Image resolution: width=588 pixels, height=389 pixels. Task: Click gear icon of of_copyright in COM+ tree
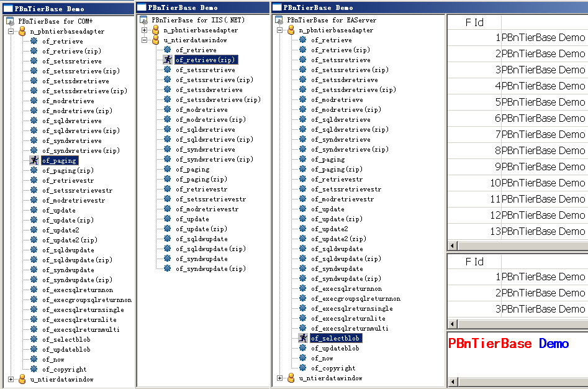click(34, 369)
